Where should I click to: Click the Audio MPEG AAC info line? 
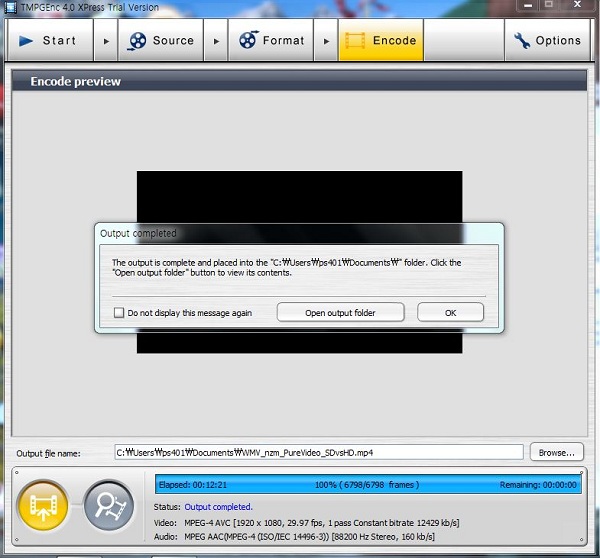(x=294, y=537)
